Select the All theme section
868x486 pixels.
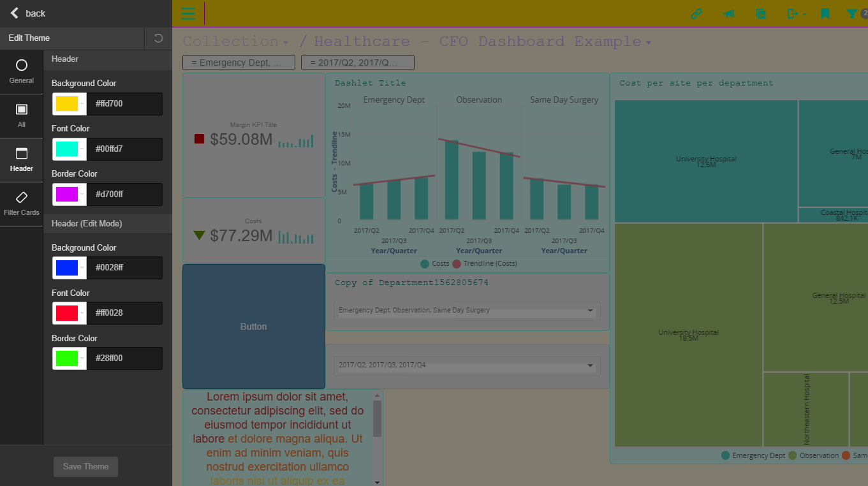click(x=22, y=116)
